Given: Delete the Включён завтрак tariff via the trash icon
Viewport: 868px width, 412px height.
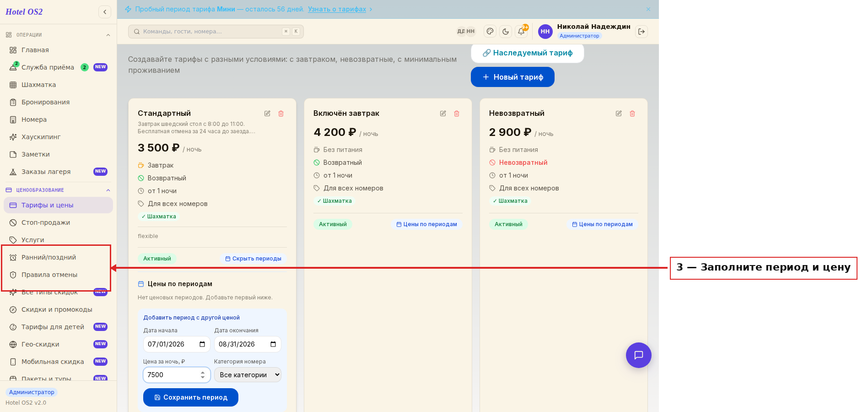Looking at the screenshot, I should pos(457,114).
